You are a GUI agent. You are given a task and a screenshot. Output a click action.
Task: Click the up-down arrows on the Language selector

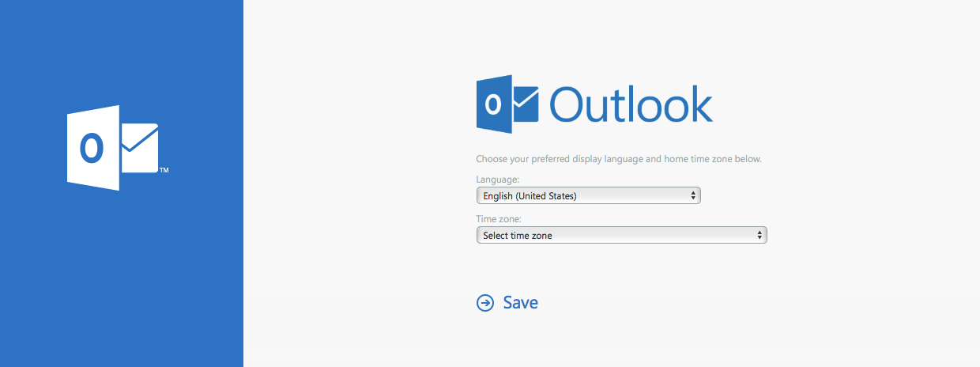[693, 195]
